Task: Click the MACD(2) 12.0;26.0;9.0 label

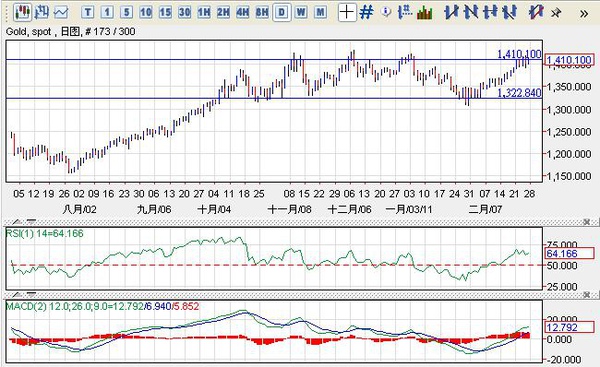Action: (75, 306)
